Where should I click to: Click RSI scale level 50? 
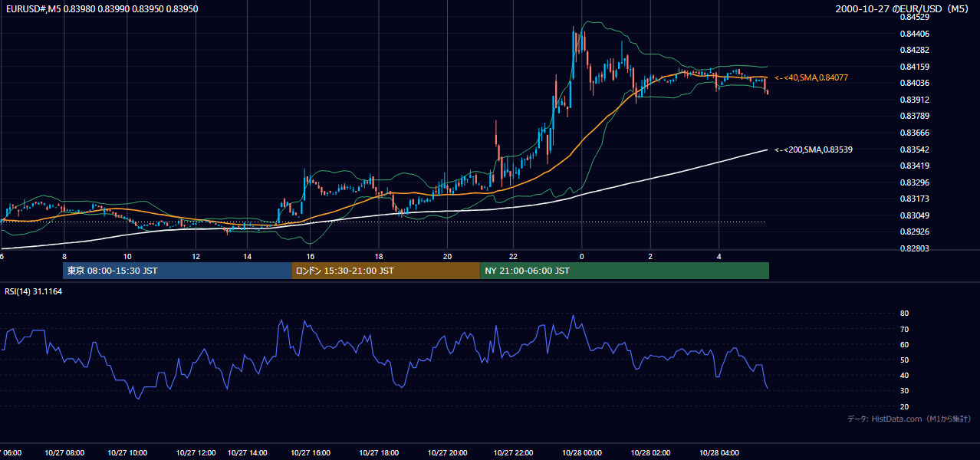click(904, 360)
